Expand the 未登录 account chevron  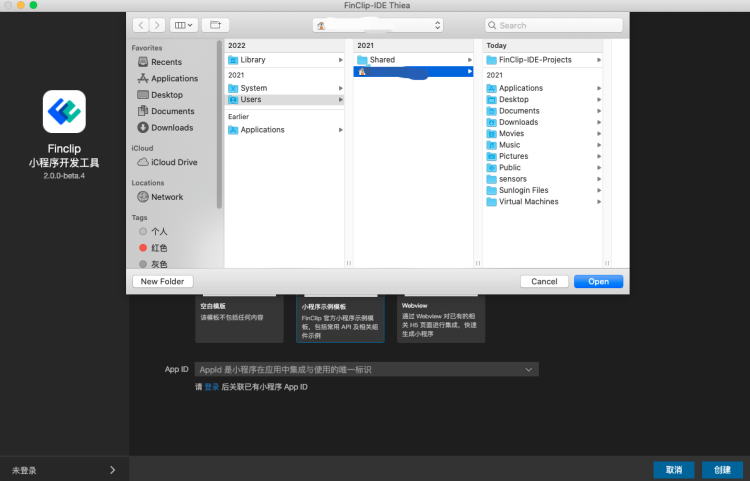(112, 470)
